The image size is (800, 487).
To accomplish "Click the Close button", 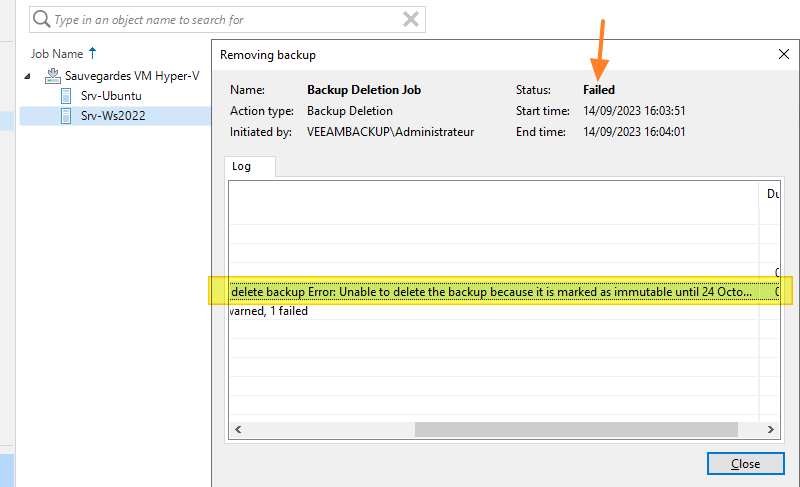I will click(745, 464).
